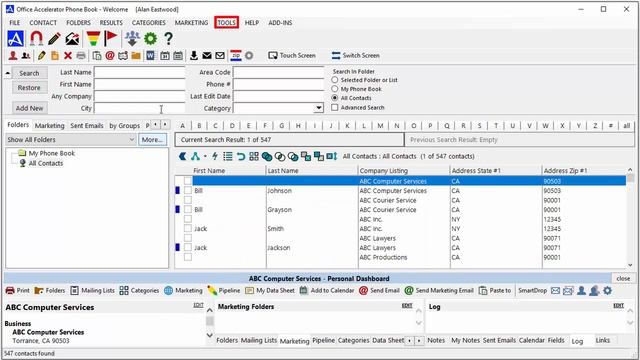
Task: Click the question mark help icon
Action: (168, 39)
